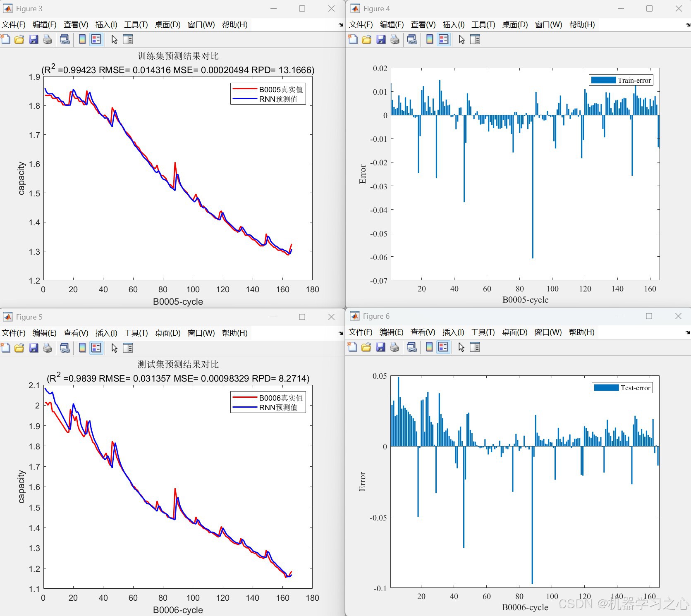Open 文件(F) menu in Figure 3

(14, 24)
